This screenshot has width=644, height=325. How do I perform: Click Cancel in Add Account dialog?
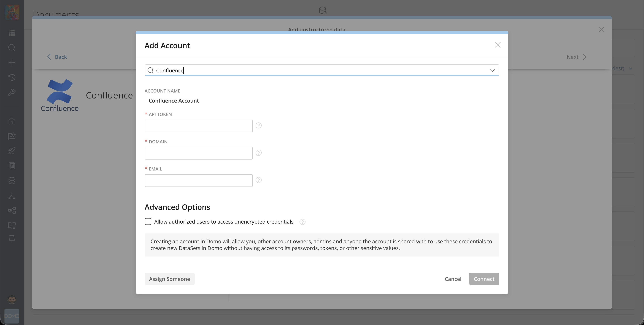[x=453, y=279]
